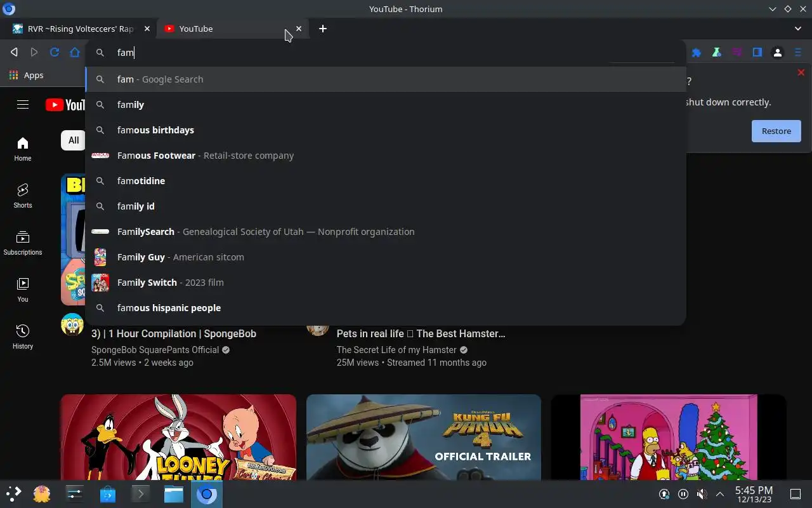This screenshot has height=508, width=812.
Task: Open the SpongeBob SquarePants Official channel link
Action: (x=155, y=350)
